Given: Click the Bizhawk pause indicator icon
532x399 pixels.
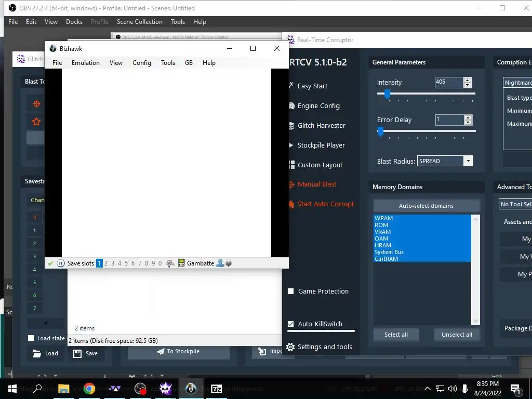Looking at the screenshot, I should coord(60,263).
